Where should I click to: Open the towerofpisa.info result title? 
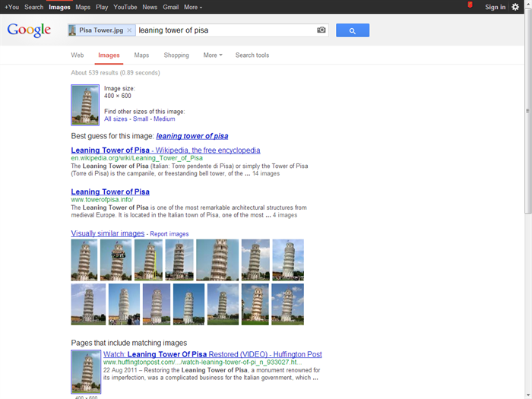[x=110, y=192]
